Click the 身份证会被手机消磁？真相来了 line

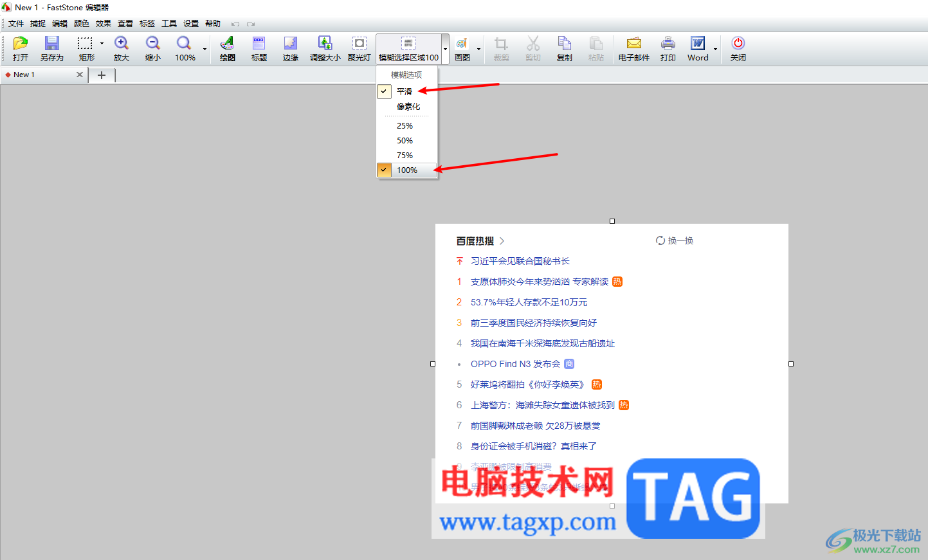534,446
